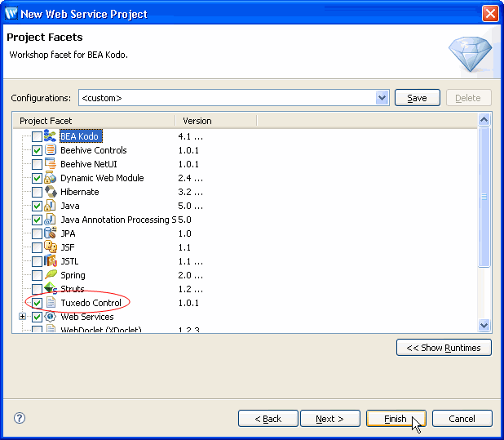Select the BEA Kodo row label
Image resolution: width=504 pixels, height=440 pixels.
(81, 136)
